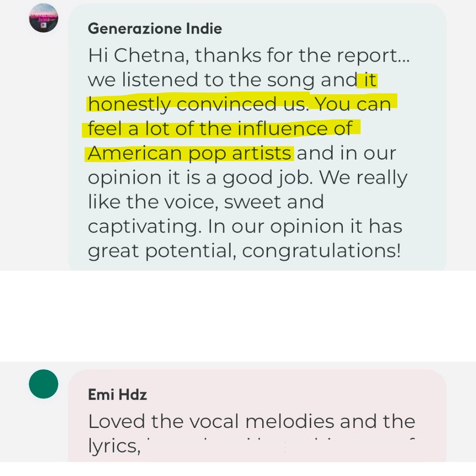This screenshot has width=476, height=476.
Task: Click the line 'like the voice, sweet and'
Action: pos(206,202)
